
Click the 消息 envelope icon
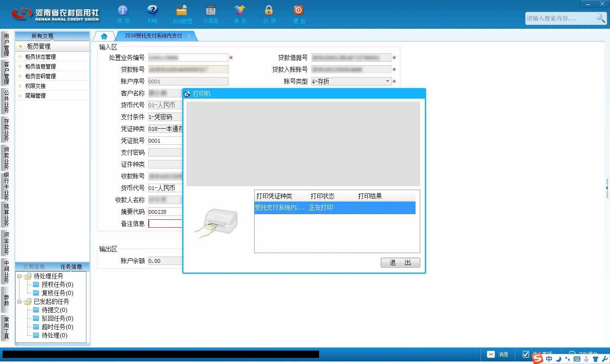pos(491,354)
